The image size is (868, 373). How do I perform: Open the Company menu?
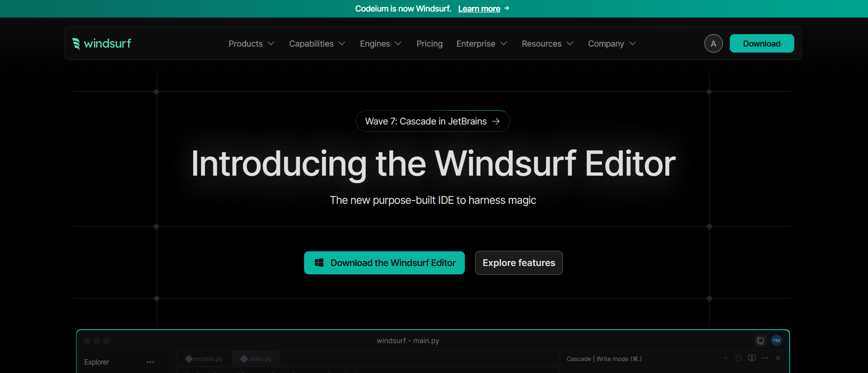[612, 43]
